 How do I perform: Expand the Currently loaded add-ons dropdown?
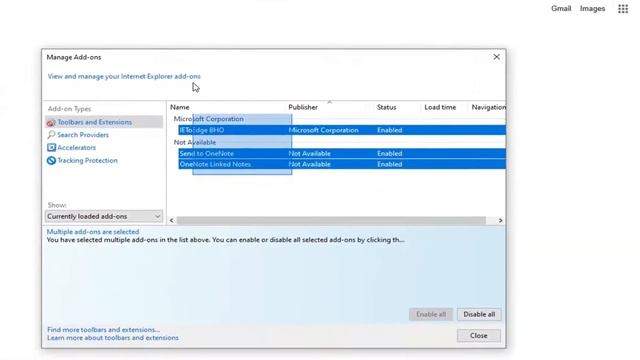[x=104, y=216]
